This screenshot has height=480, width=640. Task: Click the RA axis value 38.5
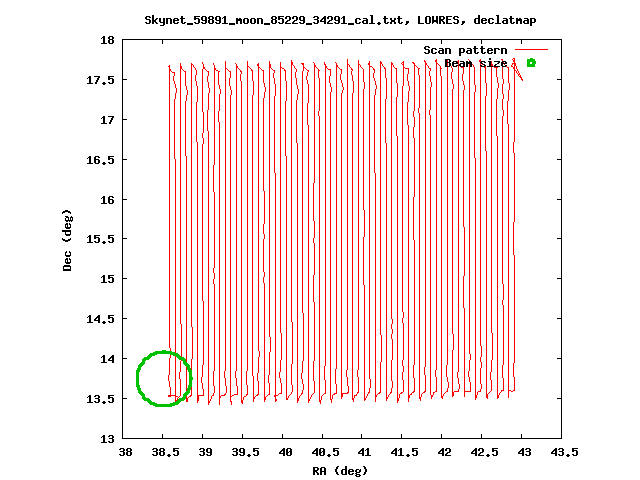click(165, 452)
